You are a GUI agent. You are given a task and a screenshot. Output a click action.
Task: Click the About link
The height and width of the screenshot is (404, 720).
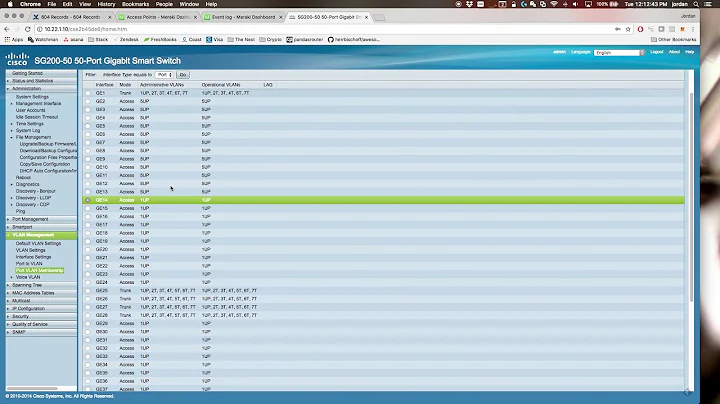click(x=674, y=52)
